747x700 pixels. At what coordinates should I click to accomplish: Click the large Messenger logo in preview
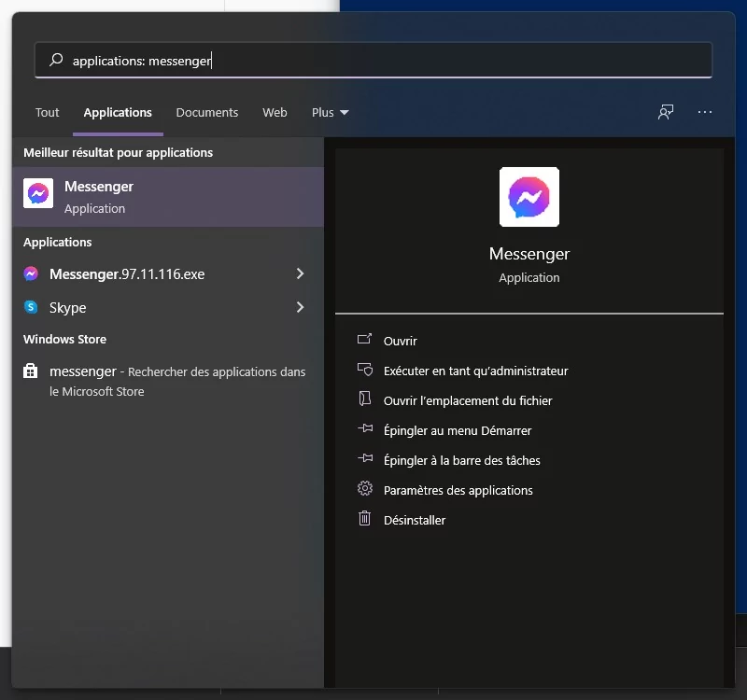(529, 197)
